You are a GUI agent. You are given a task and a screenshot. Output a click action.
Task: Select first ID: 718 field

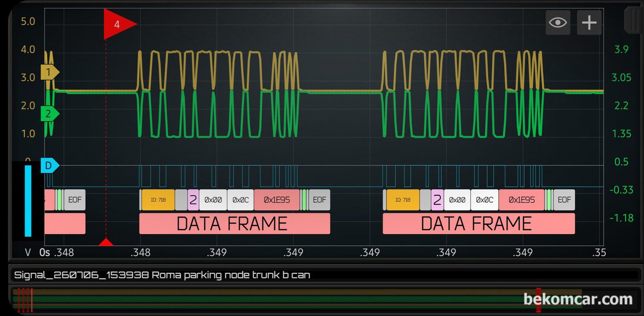point(158,200)
